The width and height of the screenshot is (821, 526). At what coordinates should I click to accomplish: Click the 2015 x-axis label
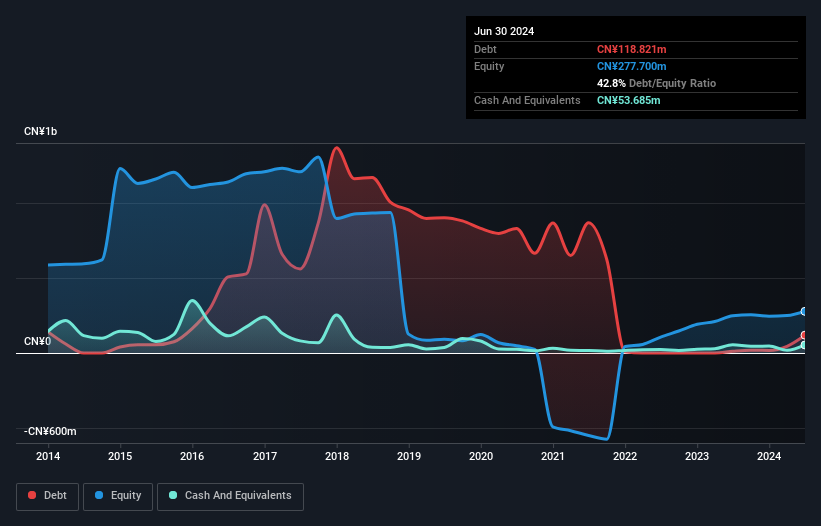[x=120, y=456]
